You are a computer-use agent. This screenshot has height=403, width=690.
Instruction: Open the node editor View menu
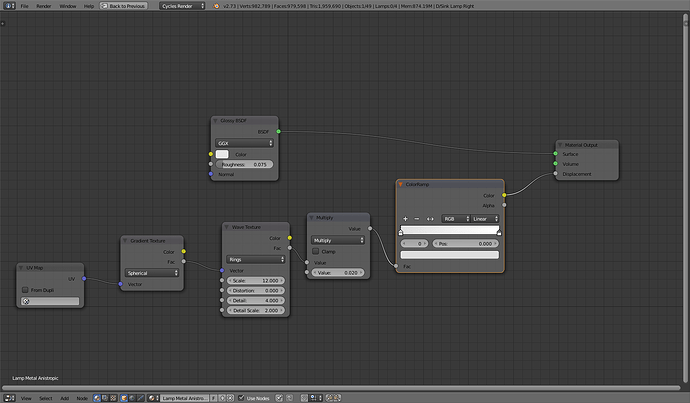[x=26, y=398]
